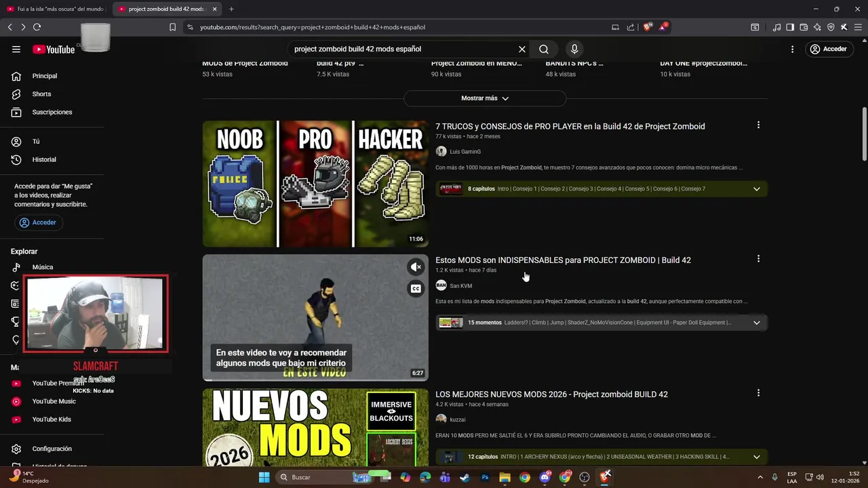Run the search with the magnifier button
The image size is (868, 488).
(x=544, y=49)
